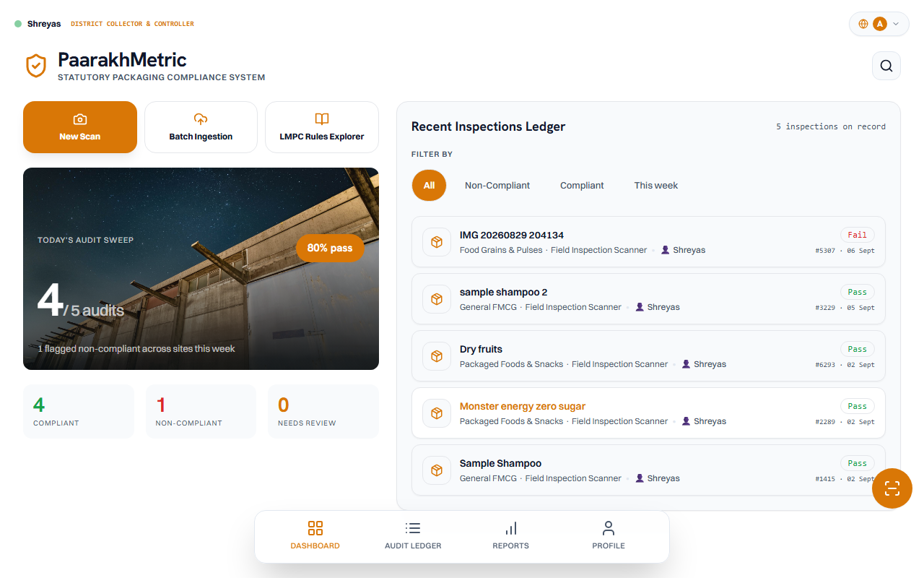Screen dimensions: 924x578
Task: Click the Non-Compliant count card
Action: [201, 411]
